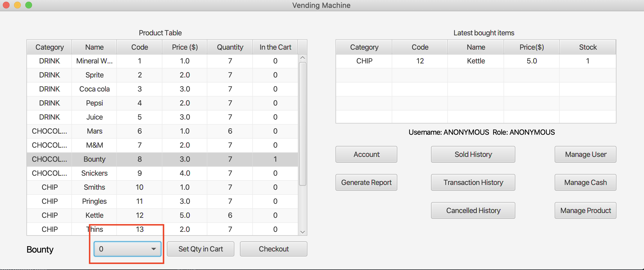Open the Account page
Viewport: 644px width, 270px height.
[366, 154]
